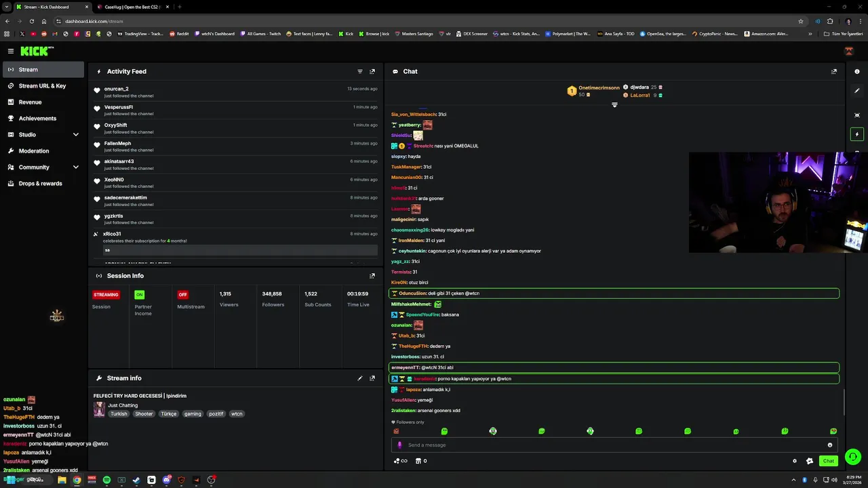Click in the Send a message field
This screenshot has width=868, height=488.
(614, 445)
